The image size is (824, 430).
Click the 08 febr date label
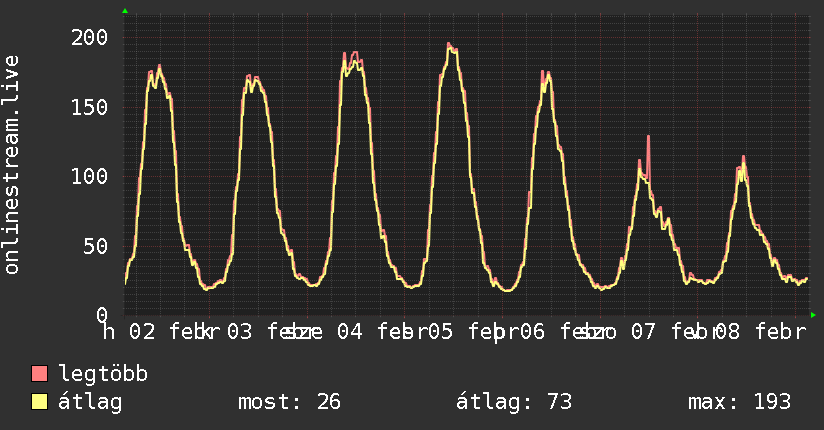760,332
